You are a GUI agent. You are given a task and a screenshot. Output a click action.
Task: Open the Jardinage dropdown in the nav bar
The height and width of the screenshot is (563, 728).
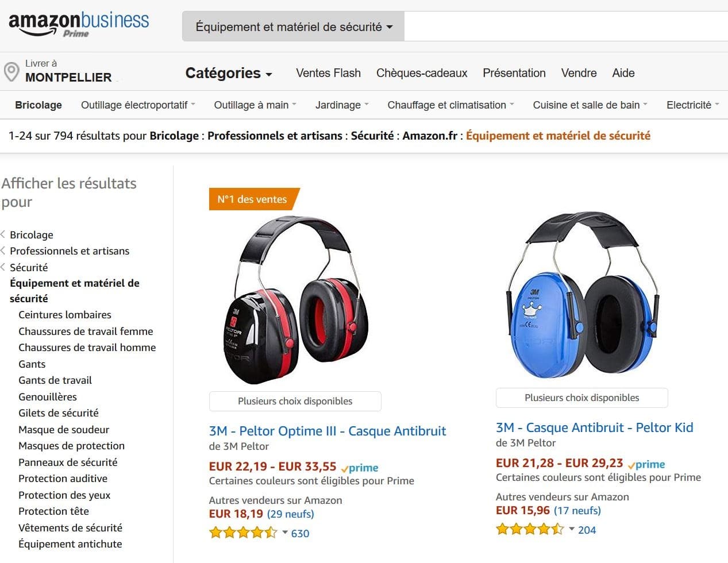point(342,105)
